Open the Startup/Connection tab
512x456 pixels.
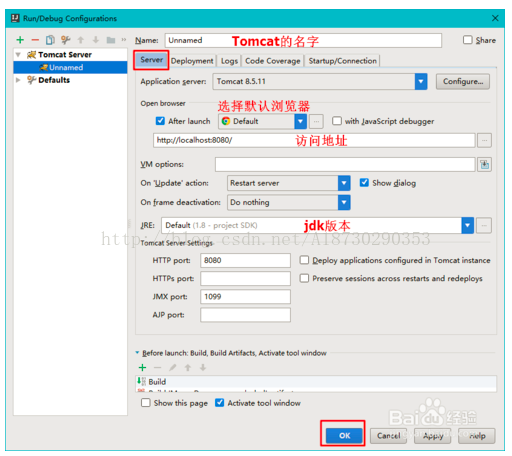342,61
